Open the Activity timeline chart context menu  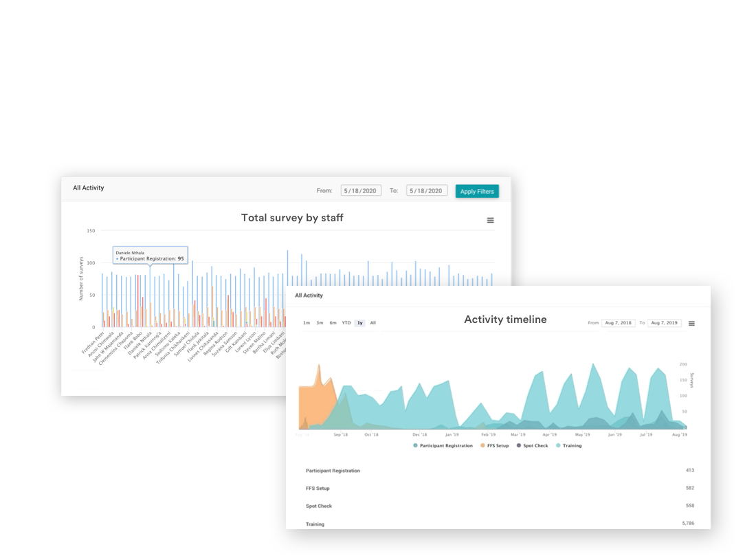(691, 323)
